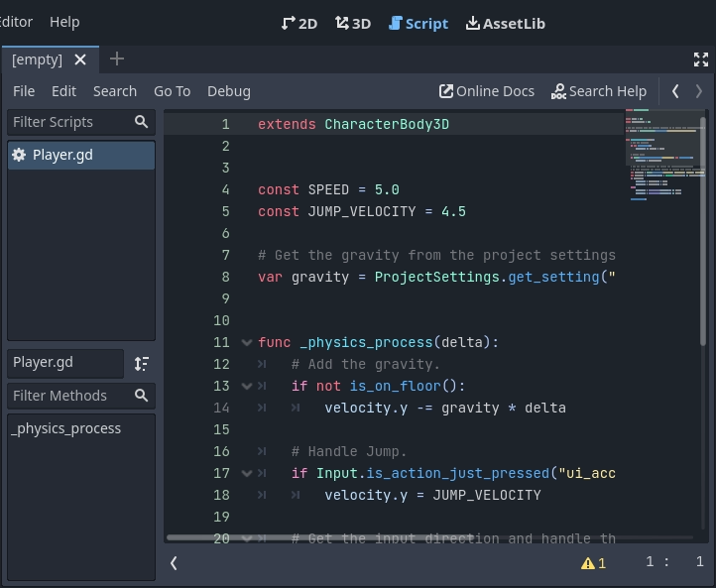The height and width of the screenshot is (588, 716).
Task: Toggle alphabetical sorting of methods list
Action: click(142, 364)
